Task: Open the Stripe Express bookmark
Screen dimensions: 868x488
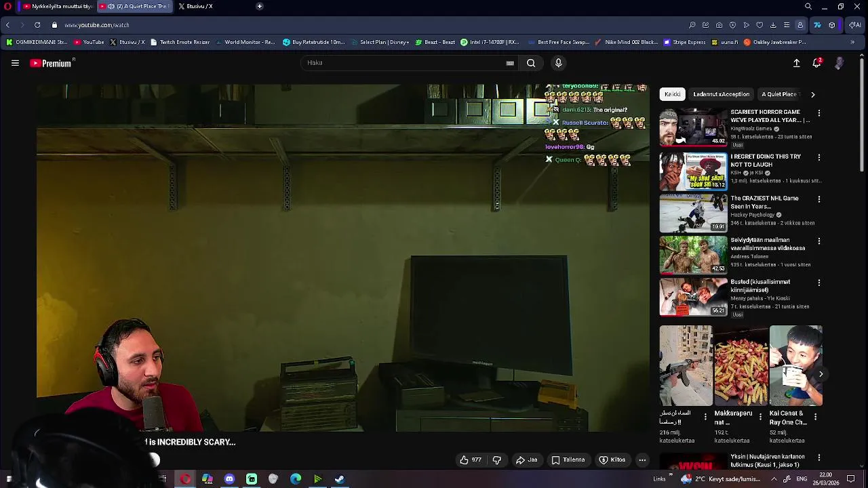Action: 684,42
